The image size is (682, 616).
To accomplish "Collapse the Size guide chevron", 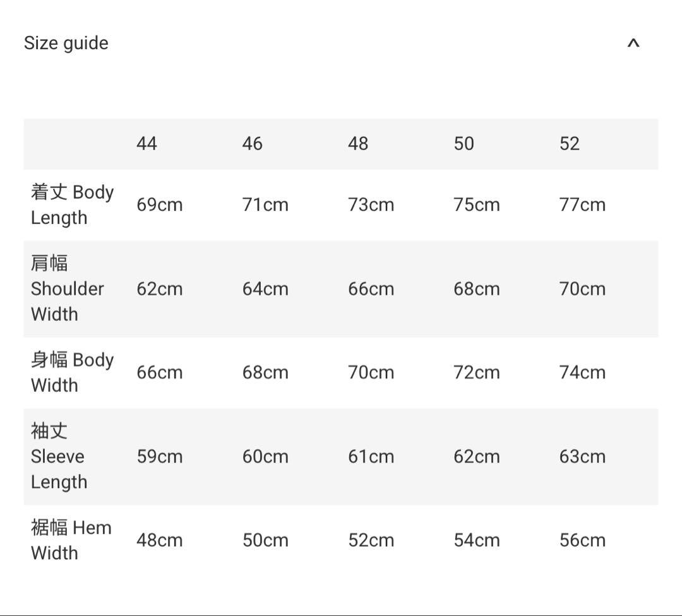I will click(x=633, y=44).
